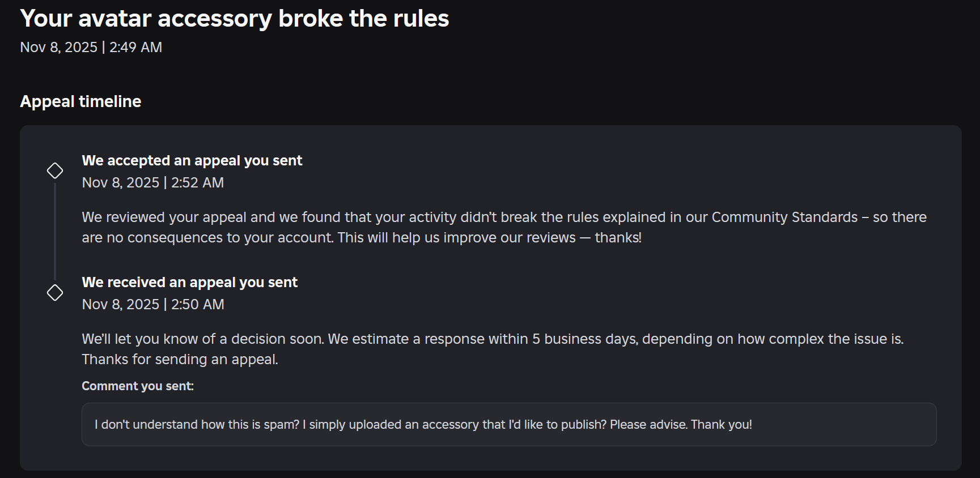980x478 pixels.
Task: Select "We accepted an appeal you sent" heading
Action: [x=192, y=161]
